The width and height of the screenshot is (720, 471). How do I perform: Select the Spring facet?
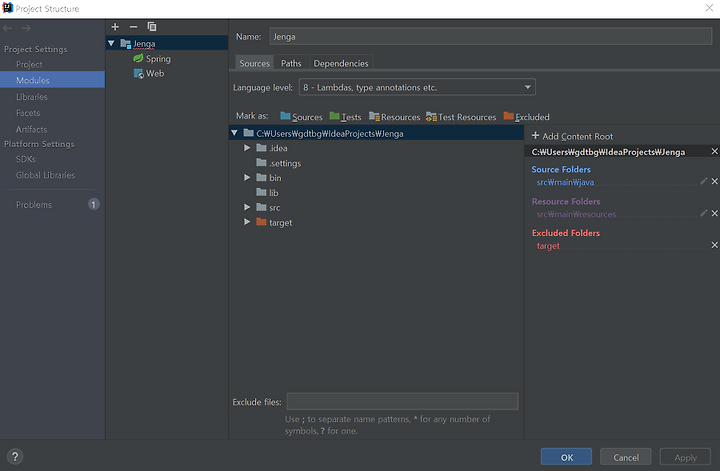click(152, 59)
